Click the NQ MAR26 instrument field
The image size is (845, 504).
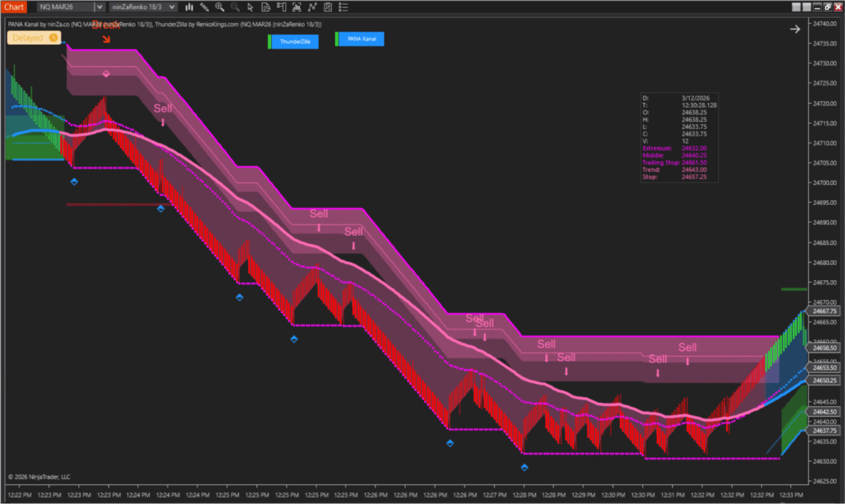click(x=66, y=7)
